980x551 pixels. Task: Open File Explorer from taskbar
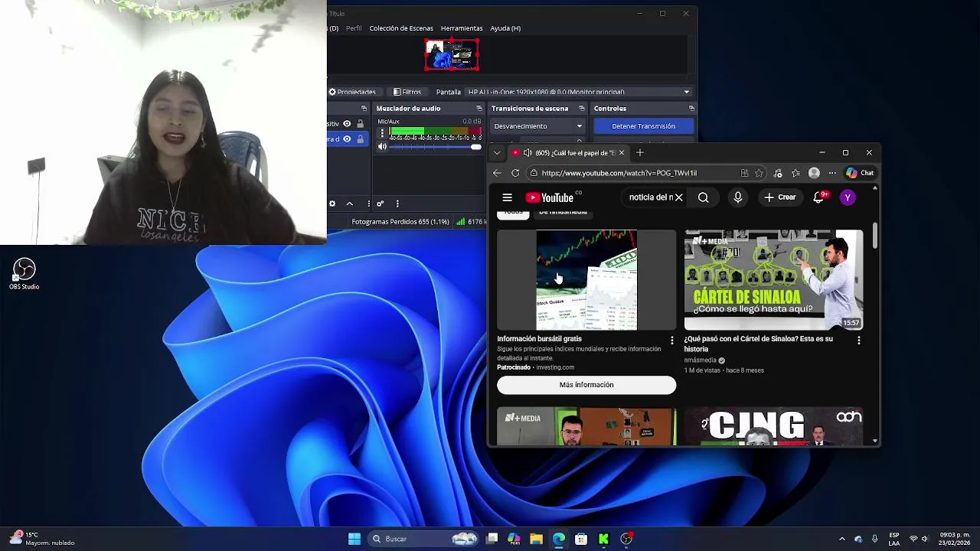click(536, 539)
